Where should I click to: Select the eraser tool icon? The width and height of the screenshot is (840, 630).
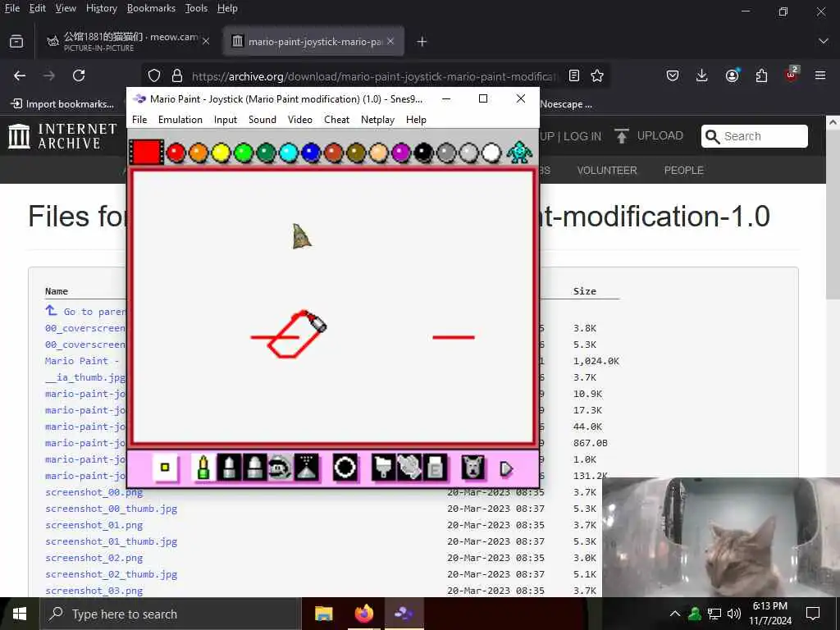pyautogui.click(x=435, y=468)
